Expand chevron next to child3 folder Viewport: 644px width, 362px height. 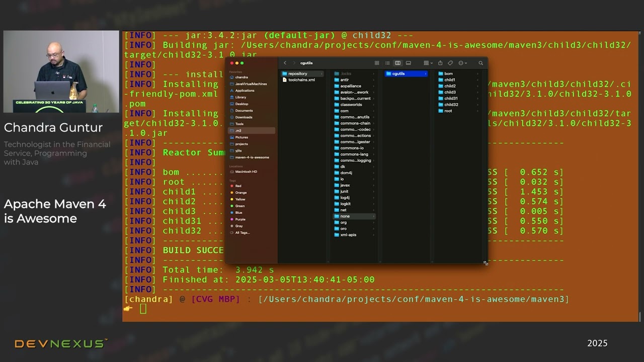click(x=477, y=92)
